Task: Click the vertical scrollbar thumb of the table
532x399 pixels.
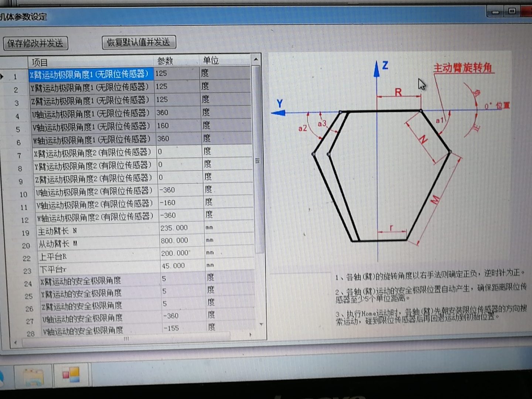Action: 258,159
